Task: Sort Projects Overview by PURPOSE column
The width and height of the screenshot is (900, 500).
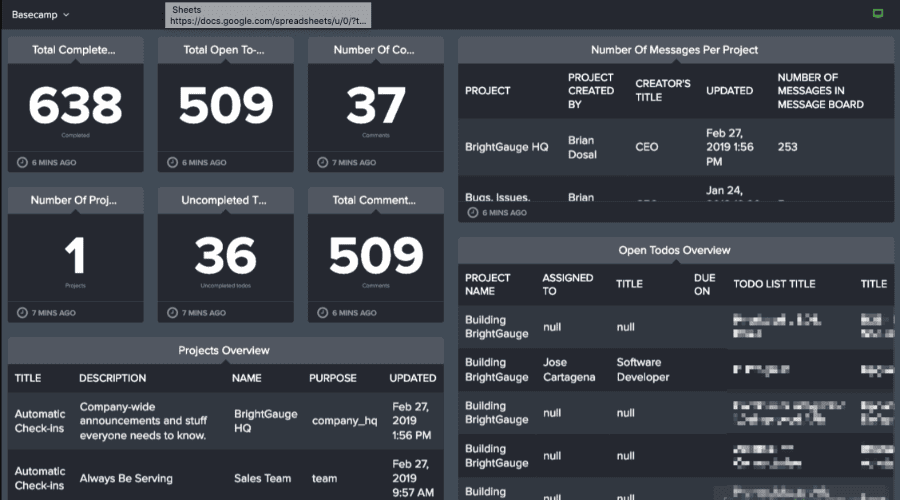Action: coord(333,378)
